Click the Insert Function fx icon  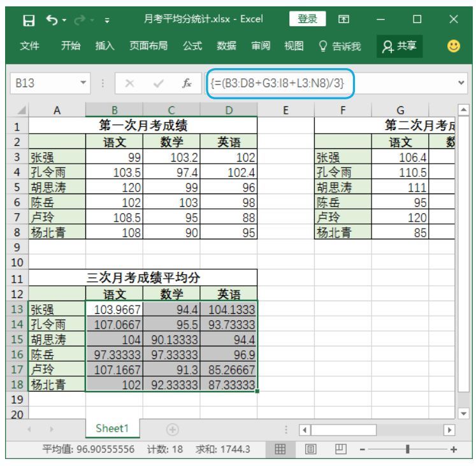click(x=187, y=83)
